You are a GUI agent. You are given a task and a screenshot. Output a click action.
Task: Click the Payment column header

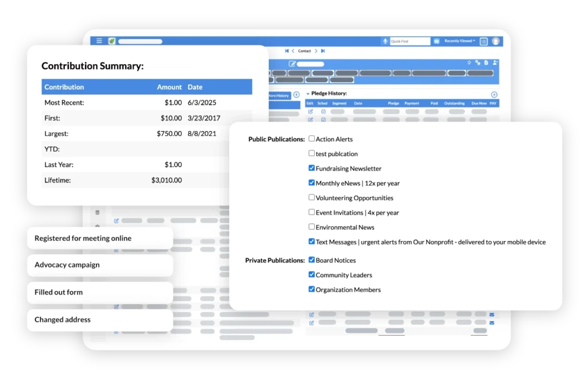pyautogui.click(x=412, y=103)
